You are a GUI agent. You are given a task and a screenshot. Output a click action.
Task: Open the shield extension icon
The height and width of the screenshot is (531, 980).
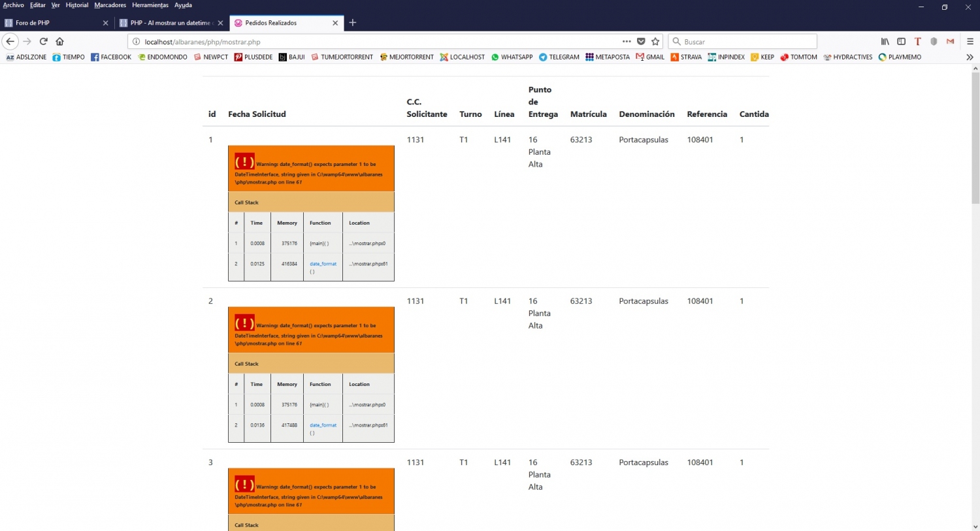point(934,41)
